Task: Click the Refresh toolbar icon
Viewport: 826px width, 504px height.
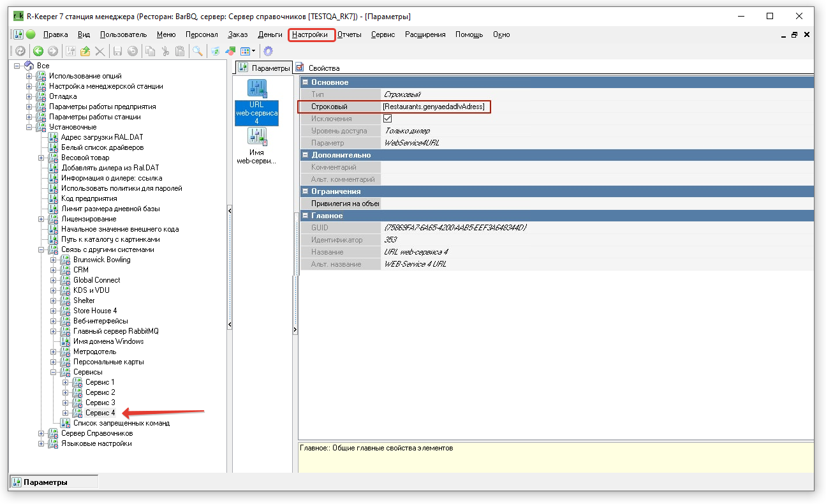Action: [x=20, y=51]
